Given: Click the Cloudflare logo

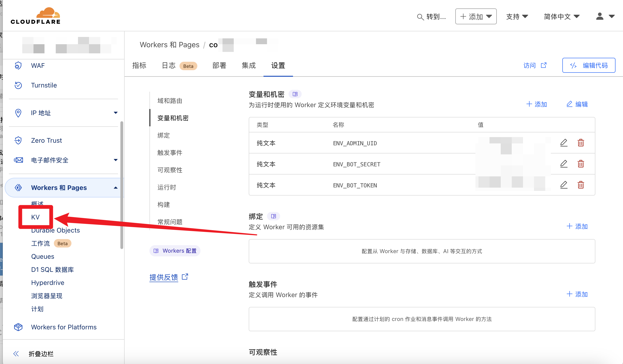Looking at the screenshot, I should (x=35, y=16).
